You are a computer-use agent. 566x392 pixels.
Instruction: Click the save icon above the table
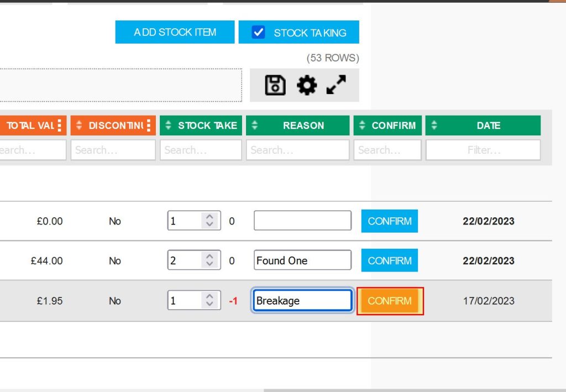[x=275, y=85]
